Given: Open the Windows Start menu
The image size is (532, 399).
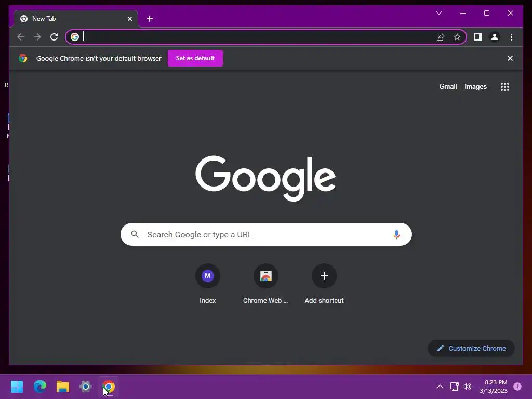Looking at the screenshot, I should [x=17, y=387].
